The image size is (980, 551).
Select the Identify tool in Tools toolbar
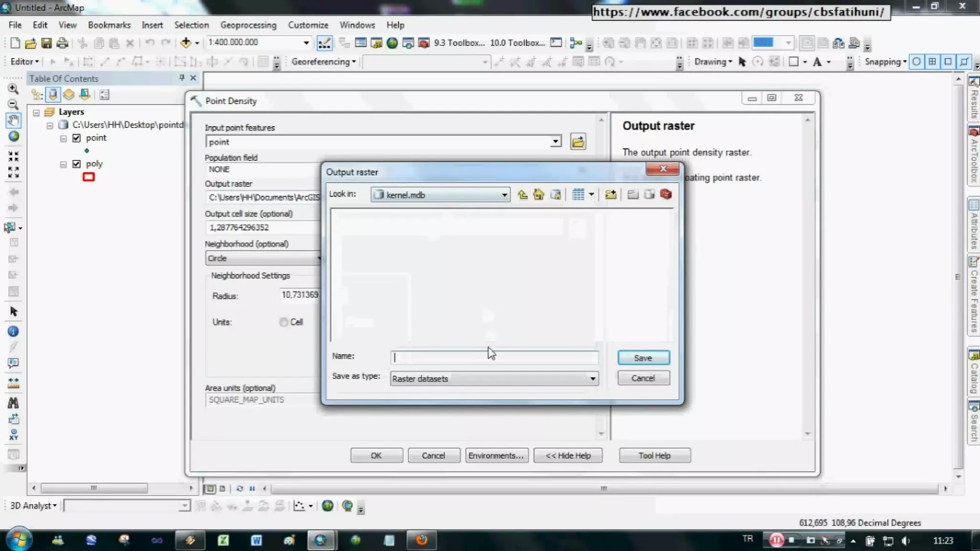[x=13, y=331]
